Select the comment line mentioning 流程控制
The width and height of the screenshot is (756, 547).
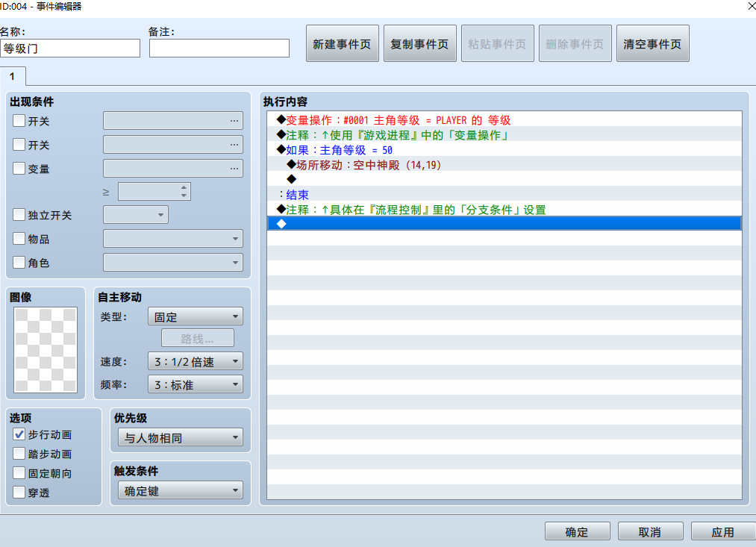[504, 209]
